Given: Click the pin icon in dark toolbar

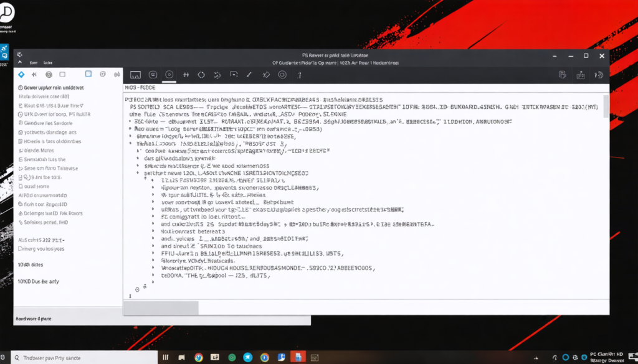Looking at the screenshot, I should 265,75.
